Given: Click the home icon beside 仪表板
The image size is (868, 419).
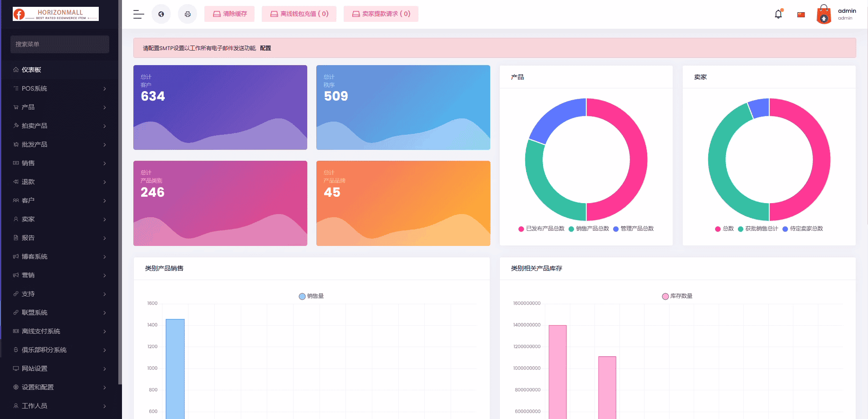Looking at the screenshot, I should pos(16,70).
